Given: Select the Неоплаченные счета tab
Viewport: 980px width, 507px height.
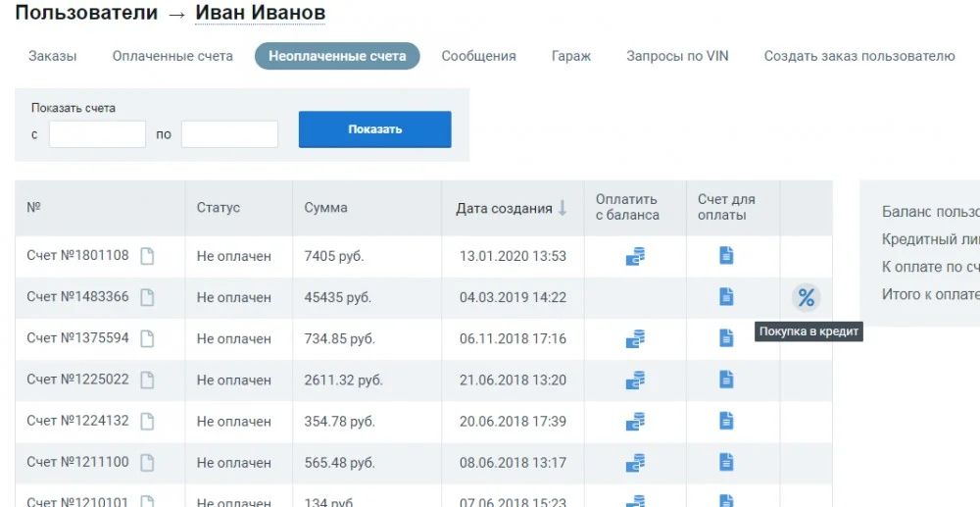Looking at the screenshot, I should point(337,56).
